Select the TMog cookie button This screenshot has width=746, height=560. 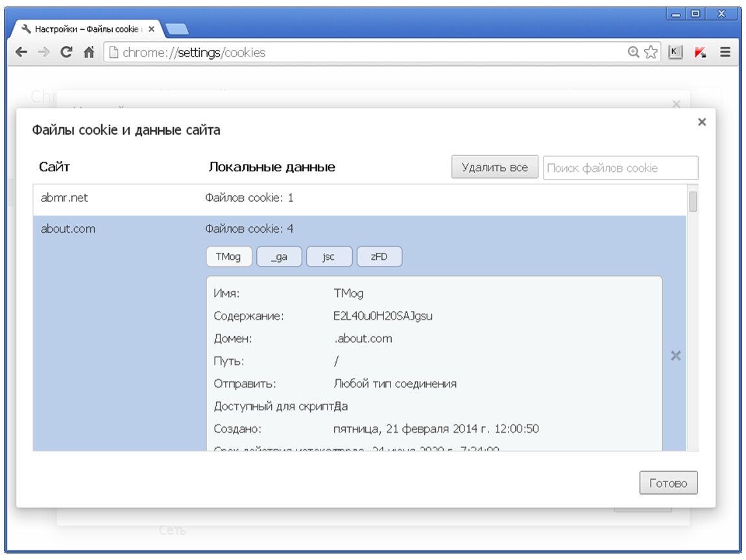click(x=228, y=257)
